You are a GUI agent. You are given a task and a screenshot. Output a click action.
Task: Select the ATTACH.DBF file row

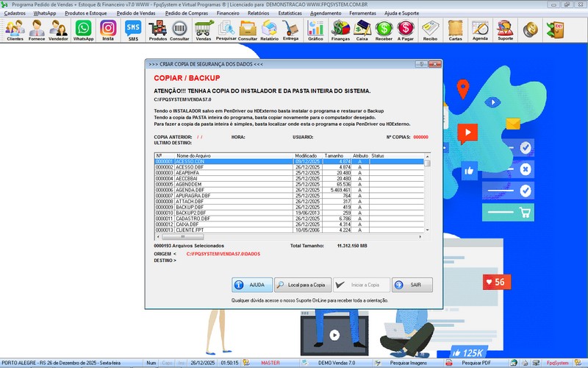pos(289,201)
